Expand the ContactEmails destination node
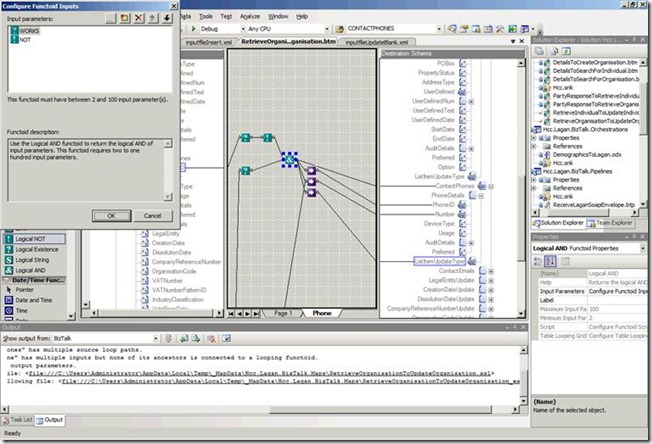The width and height of the screenshot is (652, 444). pyautogui.click(x=491, y=271)
